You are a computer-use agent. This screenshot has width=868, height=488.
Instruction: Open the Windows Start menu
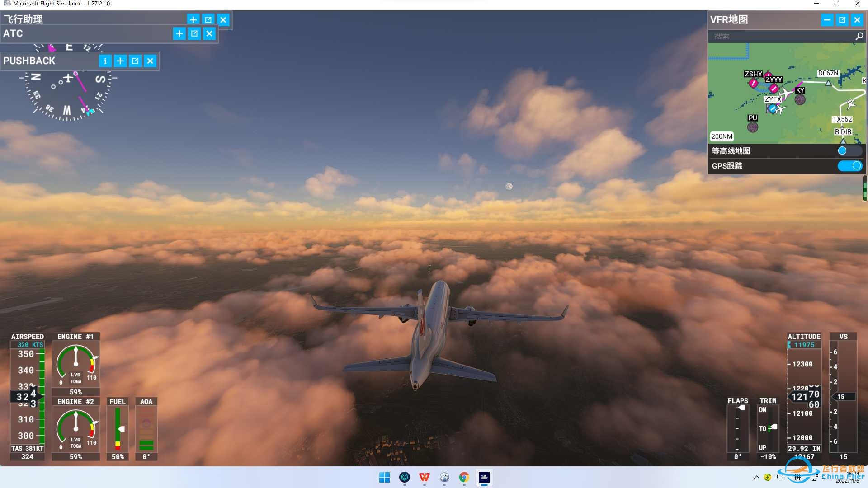384,477
